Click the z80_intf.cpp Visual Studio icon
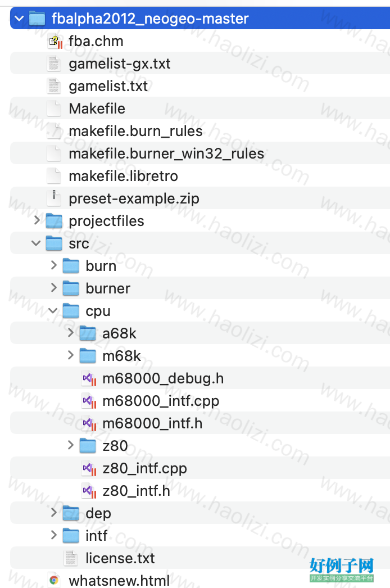Viewport: 390px width, 588px height. tap(89, 469)
